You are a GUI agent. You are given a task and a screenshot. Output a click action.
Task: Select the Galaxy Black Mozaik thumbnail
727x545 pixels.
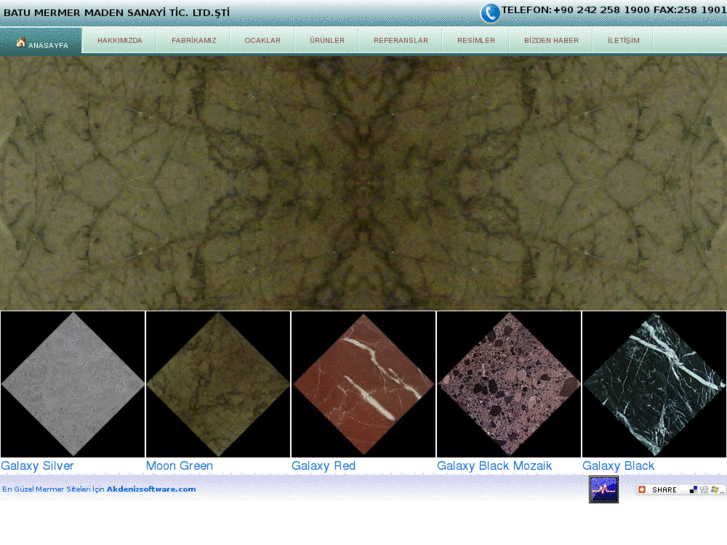point(509,384)
